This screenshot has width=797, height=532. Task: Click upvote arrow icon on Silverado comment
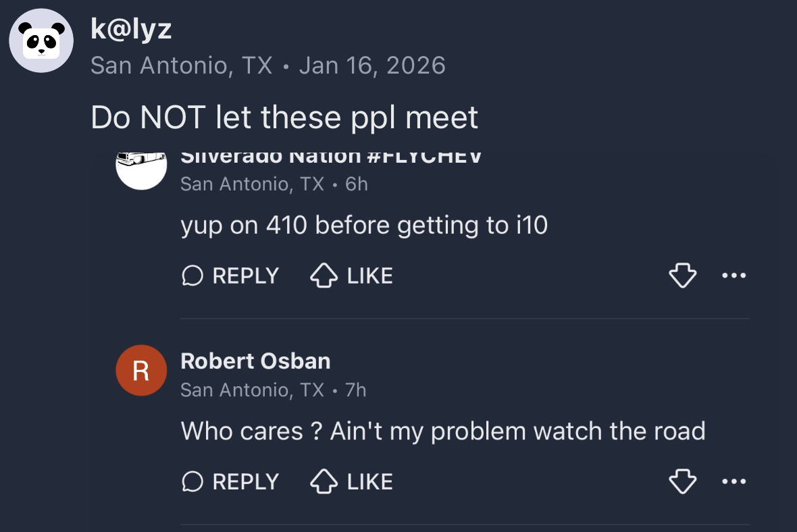point(324,275)
